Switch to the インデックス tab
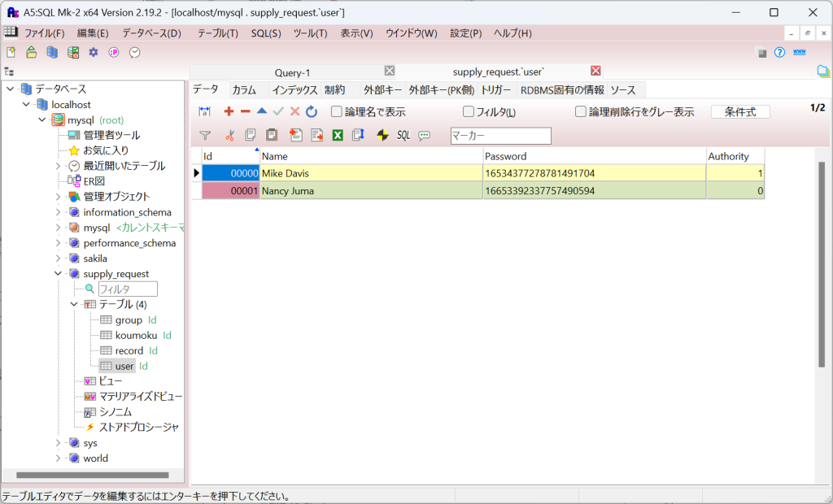Image resolution: width=833 pixels, height=504 pixels. [294, 90]
